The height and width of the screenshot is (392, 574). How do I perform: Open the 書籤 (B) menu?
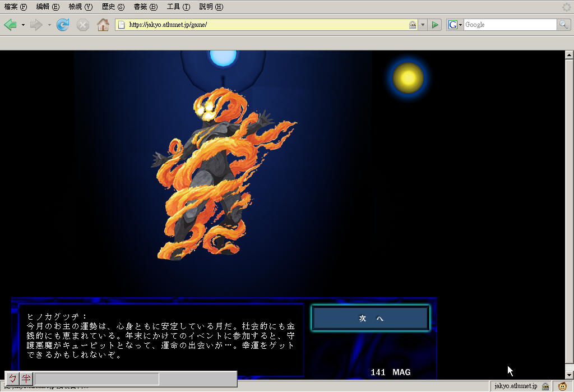pyautogui.click(x=146, y=7)
